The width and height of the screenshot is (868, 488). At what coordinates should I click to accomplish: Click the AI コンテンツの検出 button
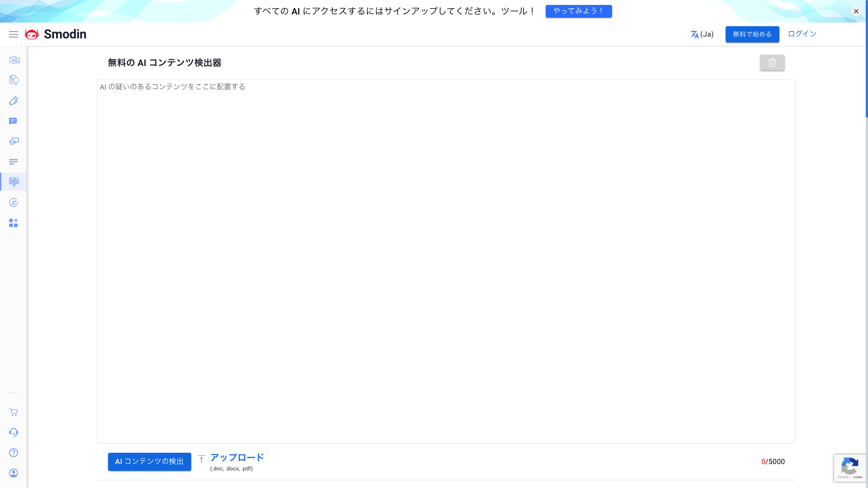[x=150, y=462]
